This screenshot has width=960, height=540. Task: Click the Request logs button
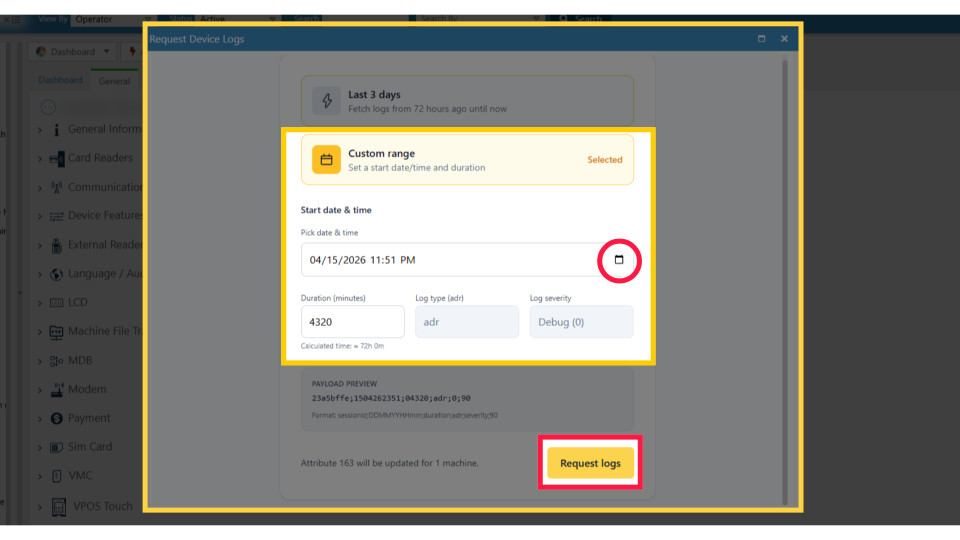[x=590, y=463]
